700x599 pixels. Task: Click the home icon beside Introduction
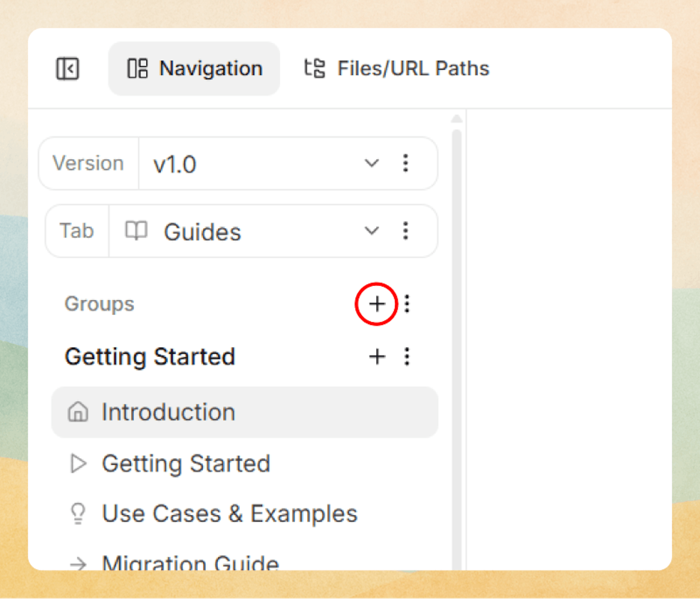79,412
